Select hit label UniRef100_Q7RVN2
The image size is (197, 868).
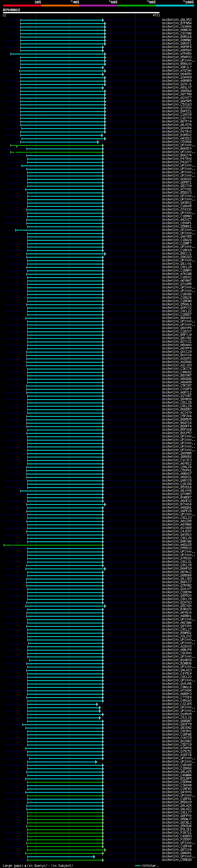point(177,585)
